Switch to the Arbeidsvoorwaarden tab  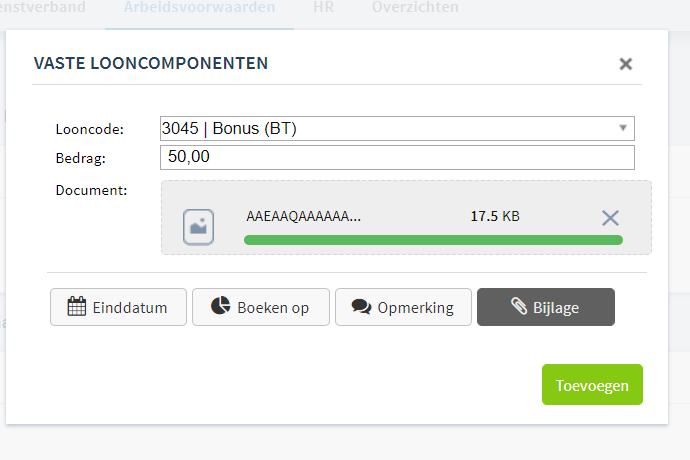(199, 7)
